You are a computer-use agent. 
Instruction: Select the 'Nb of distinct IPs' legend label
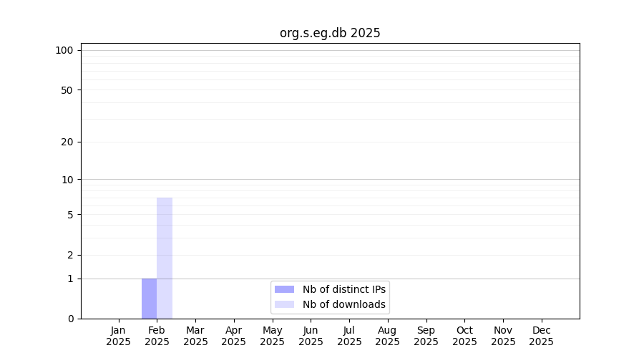344,289
